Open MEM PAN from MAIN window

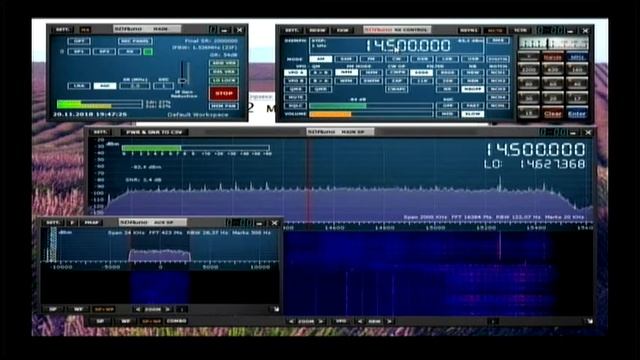point(224,106)
